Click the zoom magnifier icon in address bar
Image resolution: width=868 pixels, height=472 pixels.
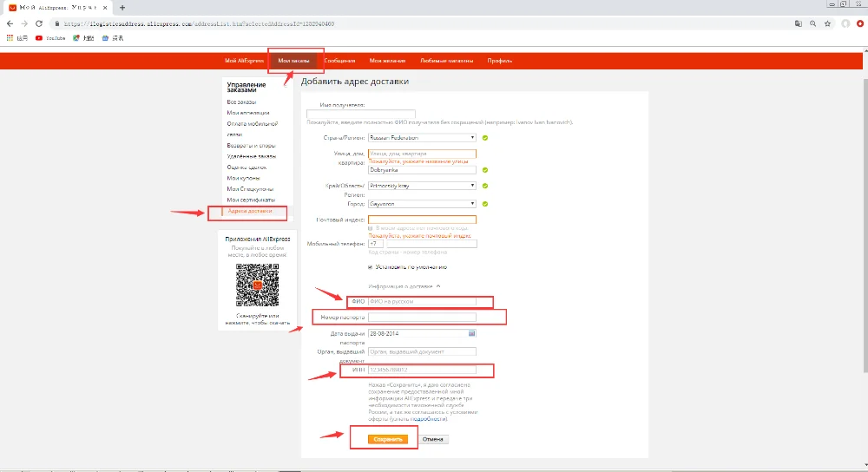pyautogui.click(x=812, y=23)
